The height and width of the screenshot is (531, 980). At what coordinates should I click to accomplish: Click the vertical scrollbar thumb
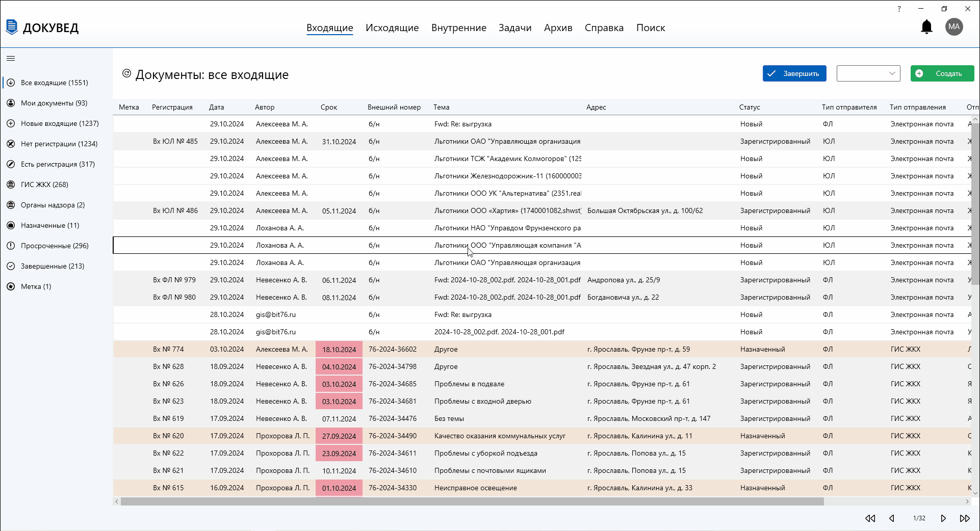click(x=975, y=204)
